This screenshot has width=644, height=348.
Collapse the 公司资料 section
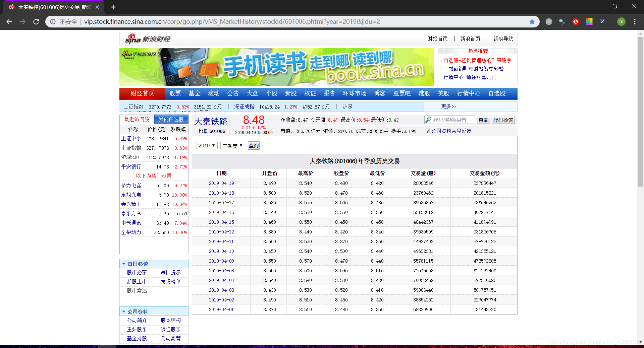pos(124,311)
